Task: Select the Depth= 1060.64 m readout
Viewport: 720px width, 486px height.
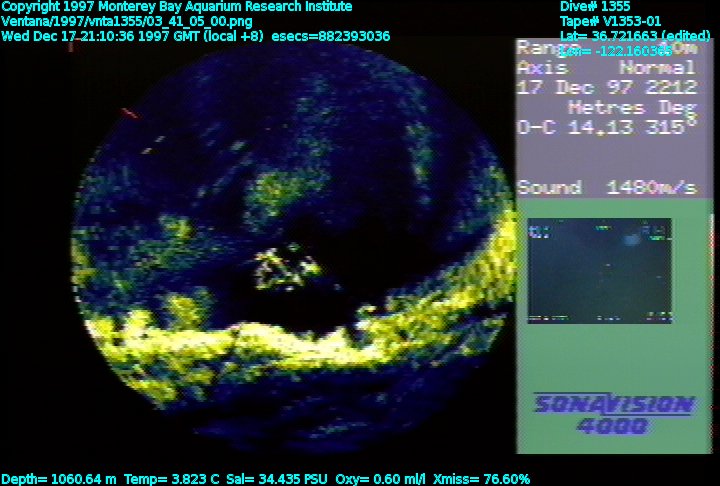Action: tap(59, 479)
